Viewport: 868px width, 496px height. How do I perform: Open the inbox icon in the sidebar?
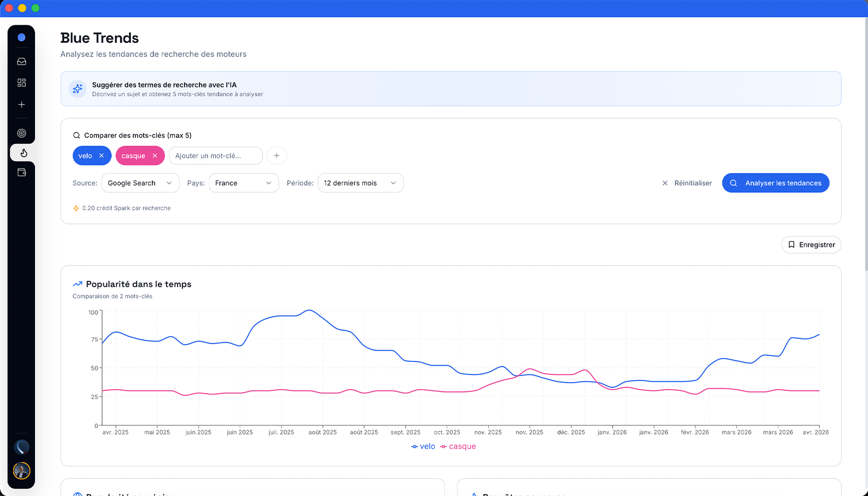coord(21,62)
